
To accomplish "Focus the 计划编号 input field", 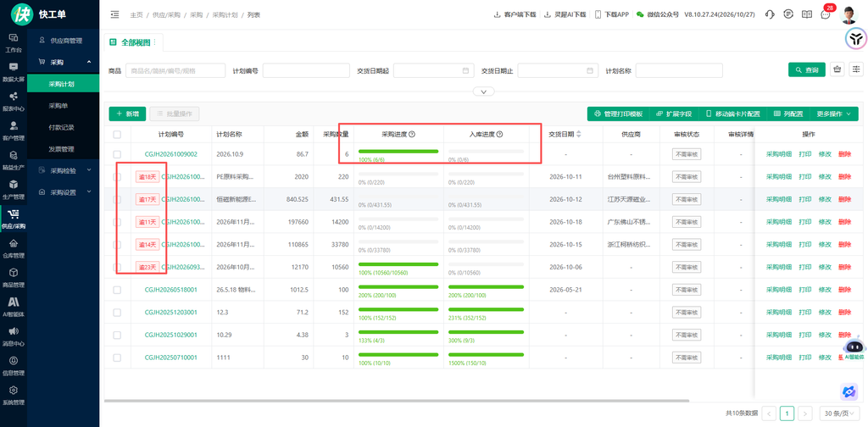I will (x=306, y=70).
